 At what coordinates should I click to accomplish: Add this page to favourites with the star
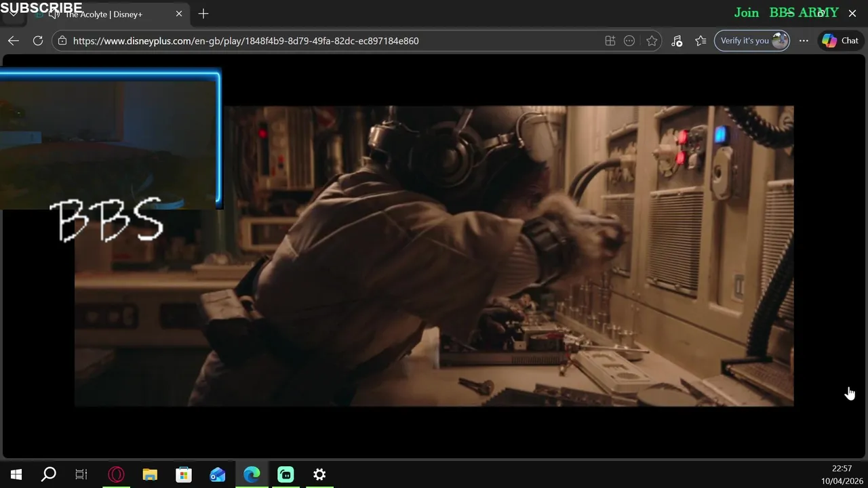[652, 41]
